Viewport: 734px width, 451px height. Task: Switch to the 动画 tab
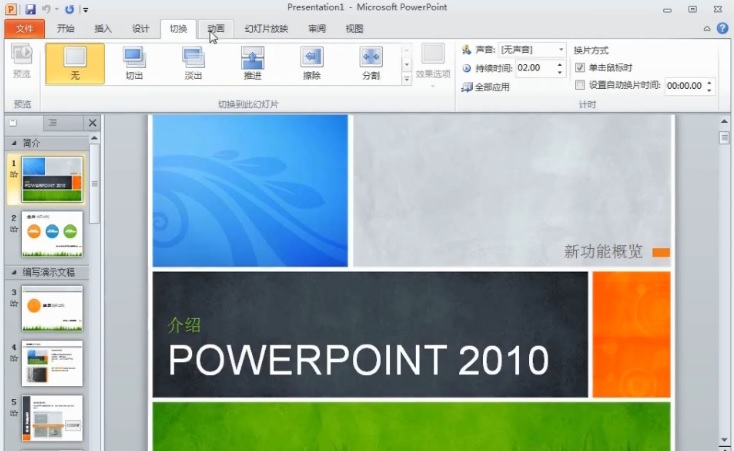click(x=216, y=29)
